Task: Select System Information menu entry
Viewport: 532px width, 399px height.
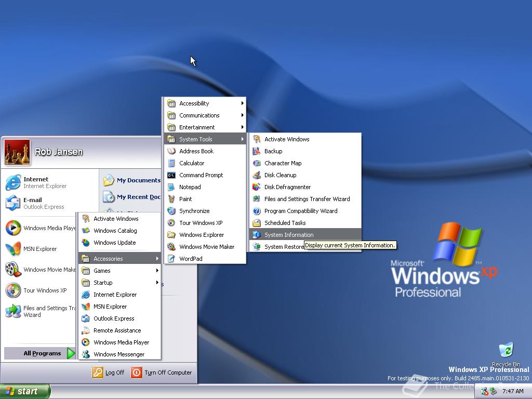Action: (305, 235)
